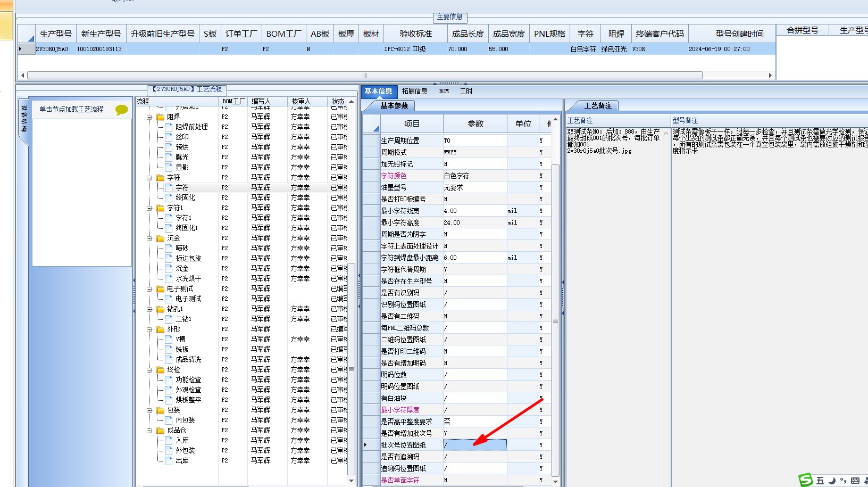The height and width of the screenshot is (487, 868).
Task: Click the 预烘 document icon
Action: pos(169,147)
